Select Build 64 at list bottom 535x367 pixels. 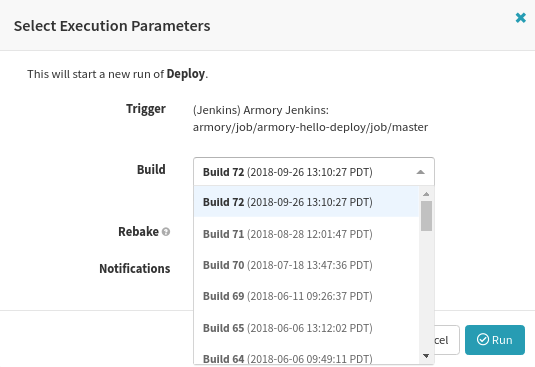click(x=306, y=357)
